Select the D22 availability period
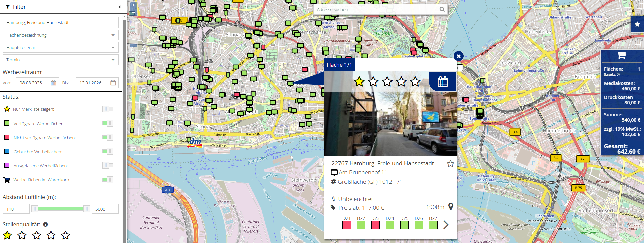This screenshot has height=243, width=644. pyautogui.click(x=361, y=225)
